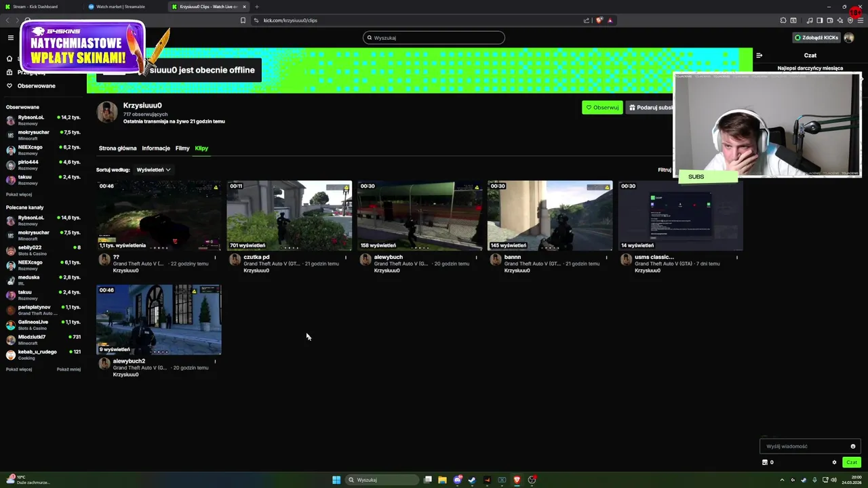The height and width of the screenshot is (488, 868).
Task: Open followed channel pirio444
Action: click(43, 165)
